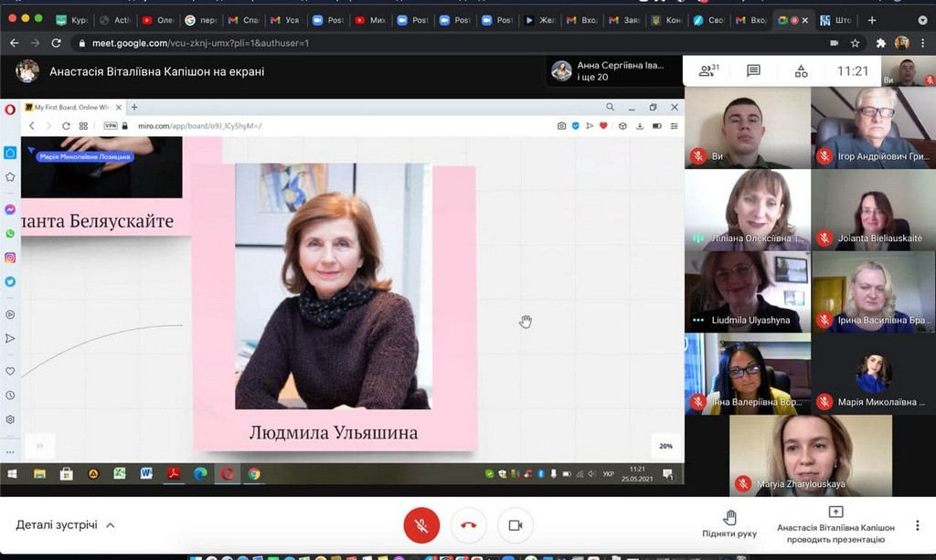Screen dimensions: 936x560
Task: Open the Meet activities panel
Action: point(801,70)
